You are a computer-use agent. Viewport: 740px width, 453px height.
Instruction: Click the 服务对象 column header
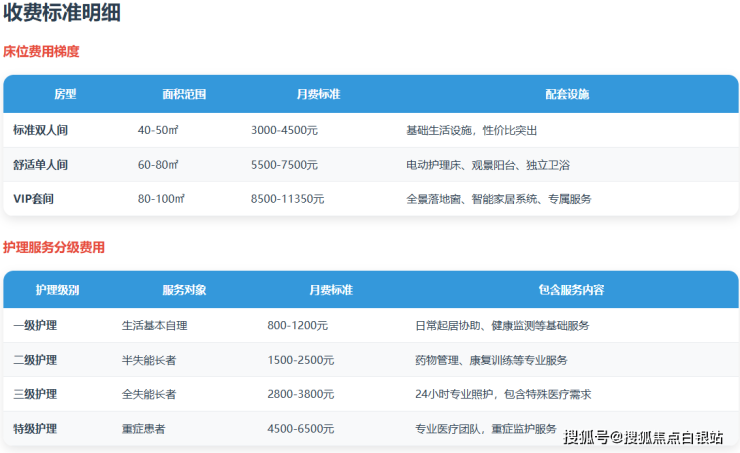pyautogui.click(x=184, y=290)
